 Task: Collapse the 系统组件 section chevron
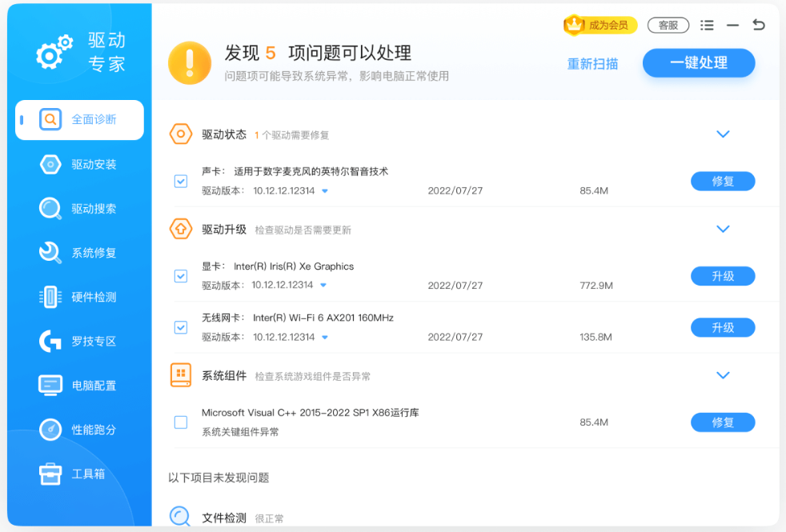tap(723, 375)
